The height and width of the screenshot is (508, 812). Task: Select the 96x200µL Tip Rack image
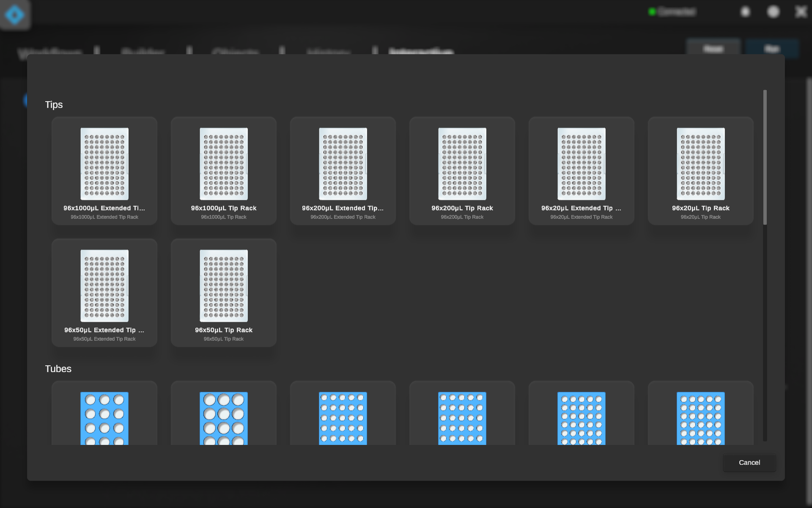point(462,164)
